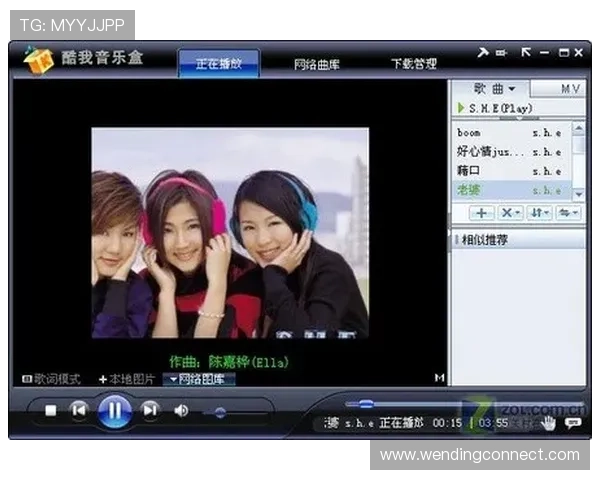This screenshot has width=600, height=480.
Task: Open the sort order dropdown in playlist
Action: [x=539, y=213]
